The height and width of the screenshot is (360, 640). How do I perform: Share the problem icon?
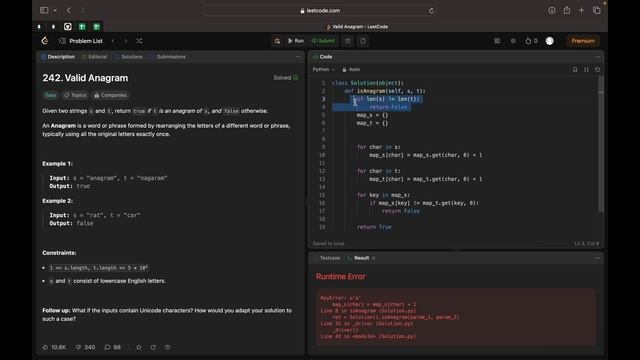153,347
